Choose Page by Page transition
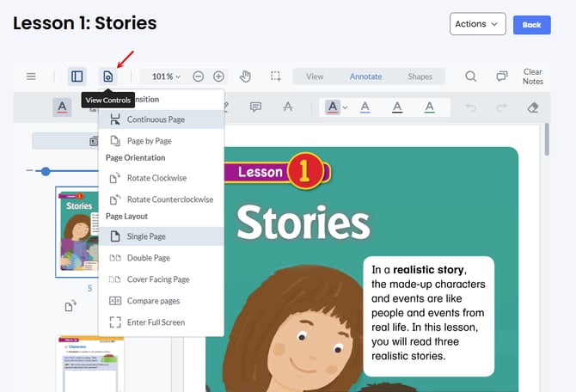 (149, 141)
